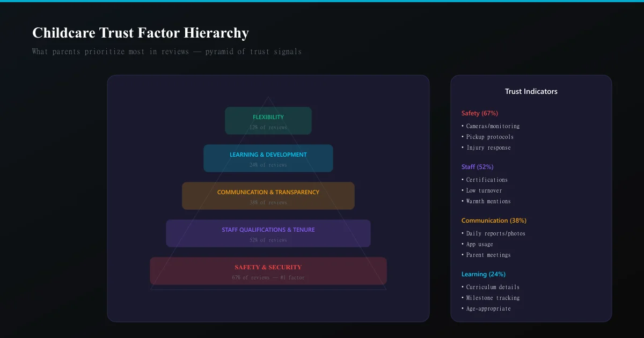Select the Curriculum details item
644x338 pixels.
click(491, 287)
